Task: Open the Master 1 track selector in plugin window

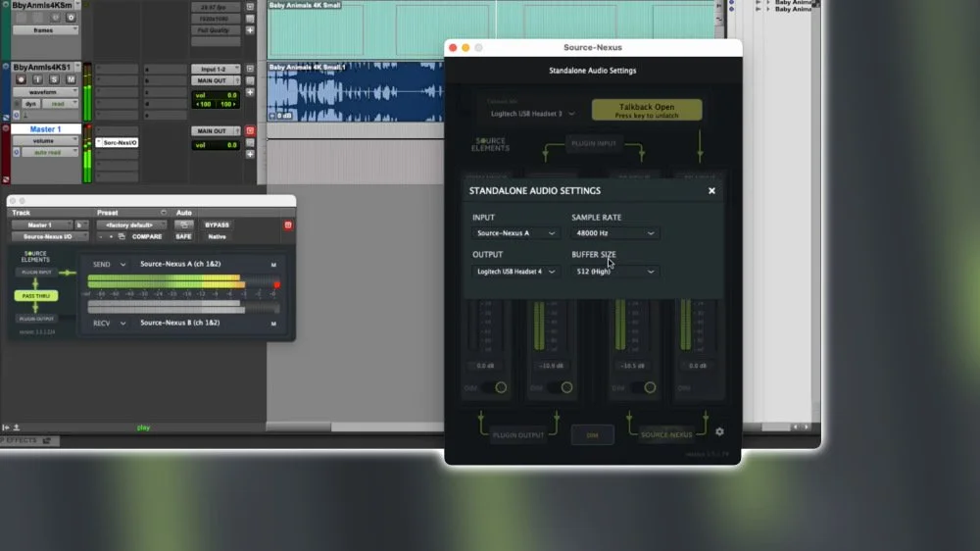Action: coord(42,225)
